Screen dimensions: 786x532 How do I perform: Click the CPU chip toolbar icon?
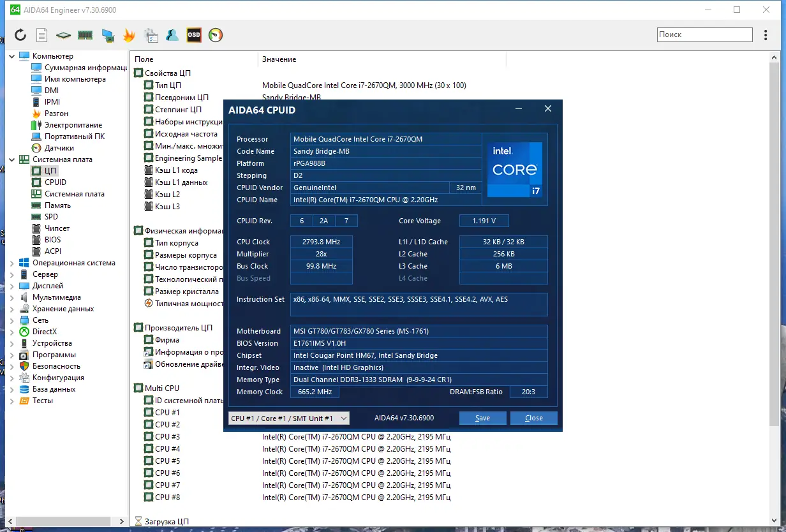(63, 35)
